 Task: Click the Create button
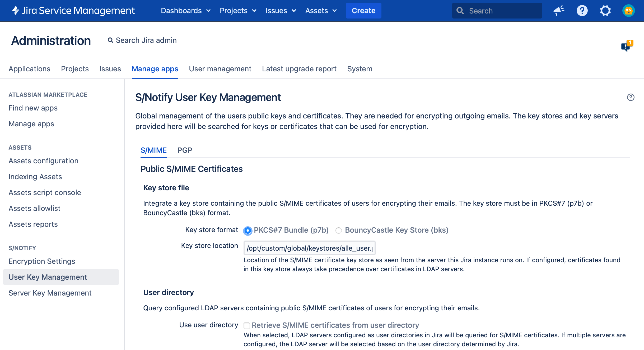pyautogui.click(x=363, y=11)
